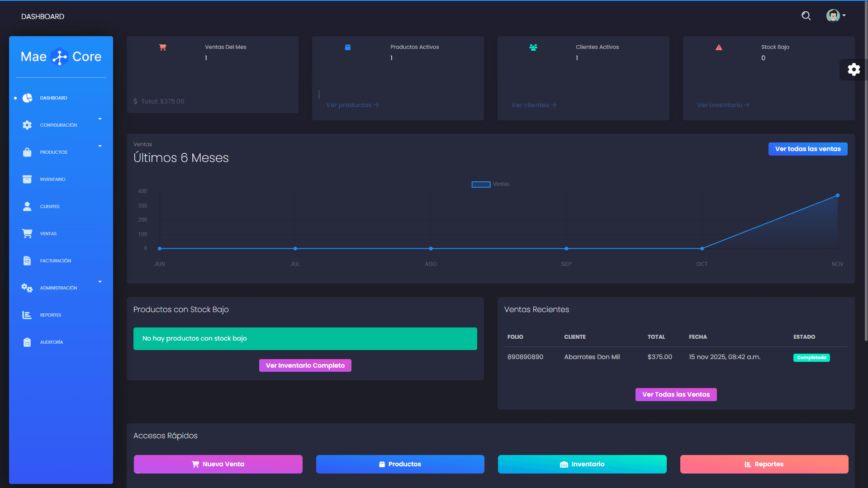Open the user avatar dropdown menu

coord(836,16)
